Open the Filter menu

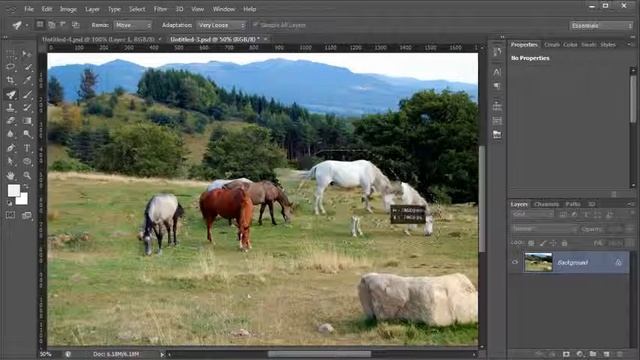click(160, 9)
